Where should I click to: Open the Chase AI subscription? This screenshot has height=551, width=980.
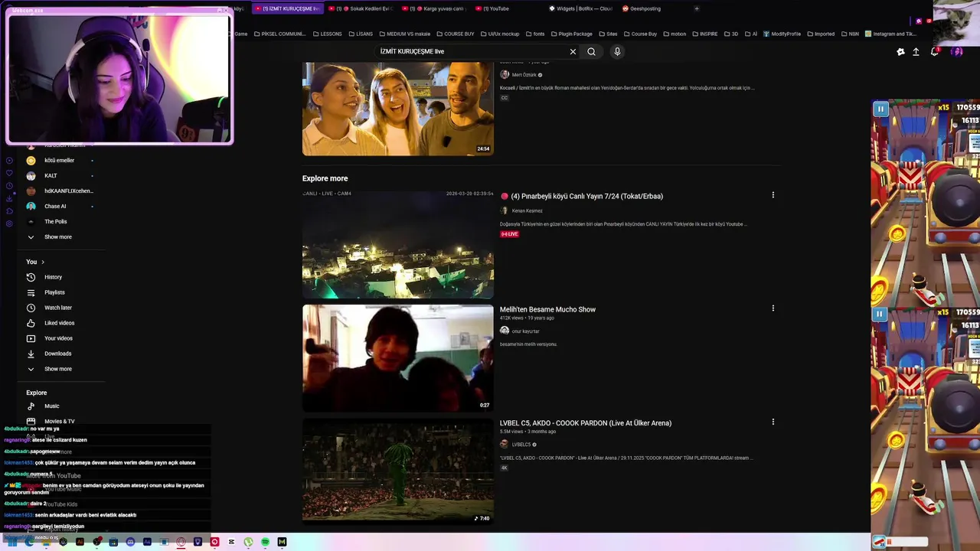tap(55, 206)
